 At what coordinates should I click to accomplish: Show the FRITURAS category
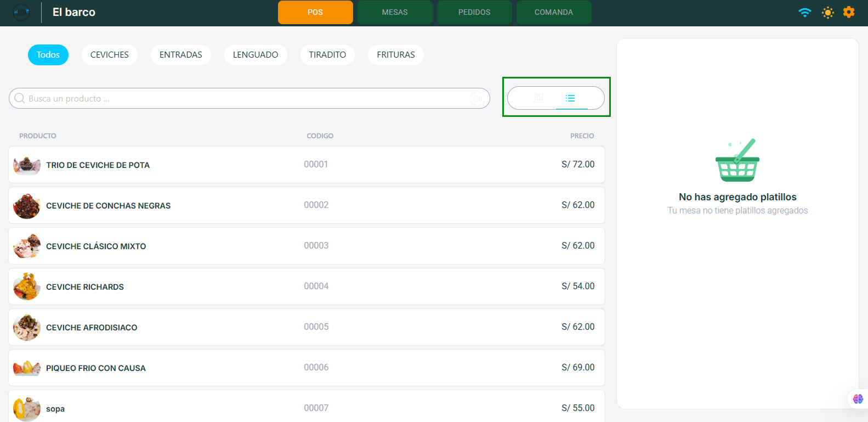pyautogui.click(x=396, y=55)
